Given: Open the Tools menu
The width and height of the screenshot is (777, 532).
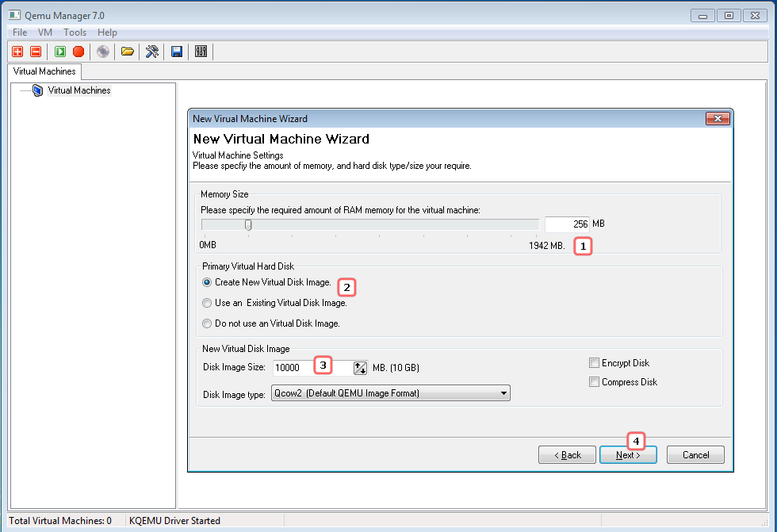Looking at the screenshot, I should pyautogui.click(x=75, y=33).
